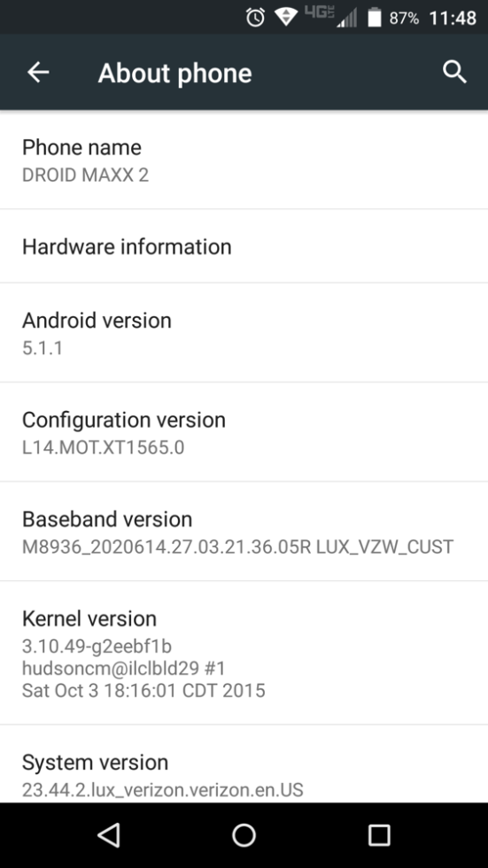Tap the Home circle navigation button

pyautogui.click(x=244, y=834)
